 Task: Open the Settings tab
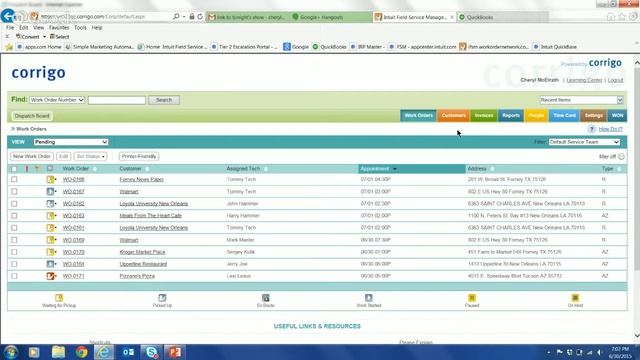[593, 116]
